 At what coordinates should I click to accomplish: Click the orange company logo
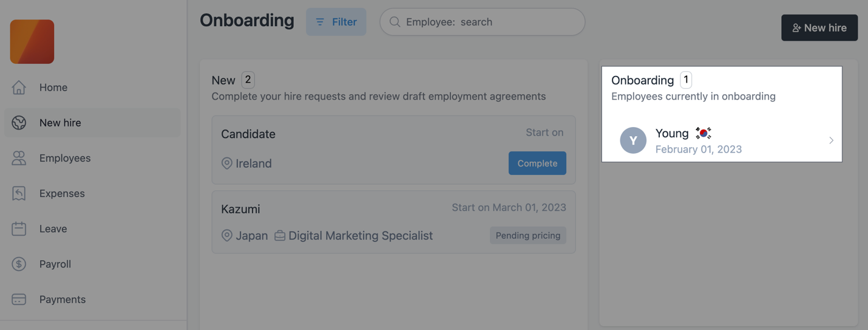[32, 42]
